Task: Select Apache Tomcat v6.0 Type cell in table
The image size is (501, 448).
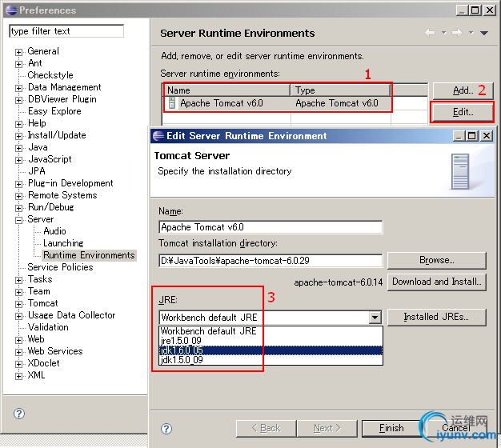Action: click(x=337, y=103)
